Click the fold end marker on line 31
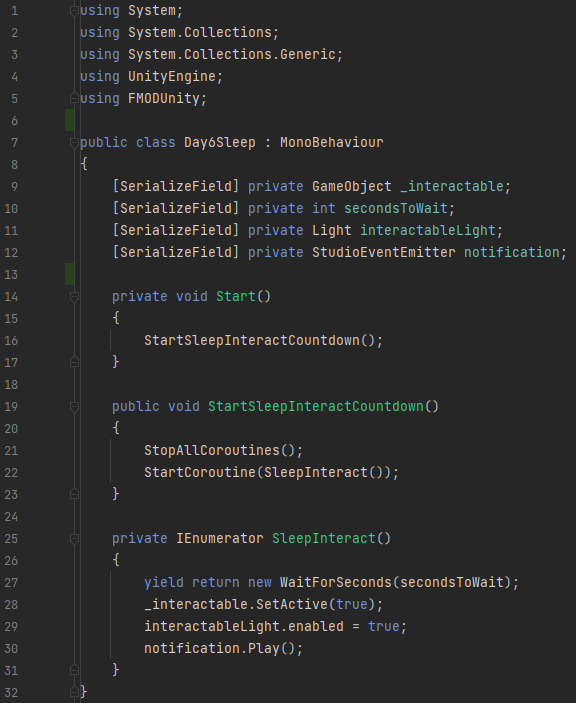Viewport: 576px width, 703px height. tap(74, 670)
